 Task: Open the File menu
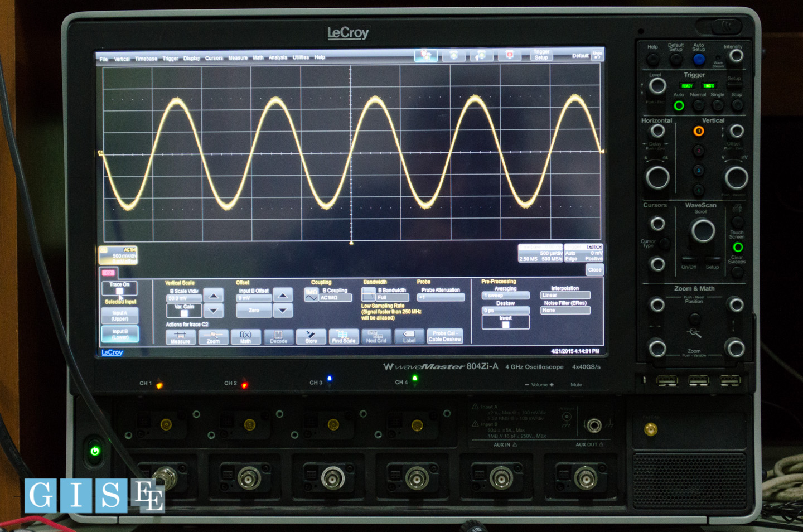point(104,59)
